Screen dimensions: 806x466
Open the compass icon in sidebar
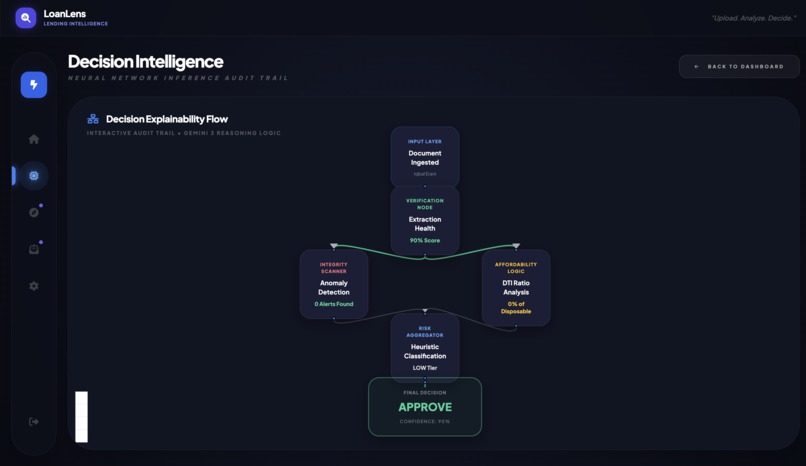point(34,212)
